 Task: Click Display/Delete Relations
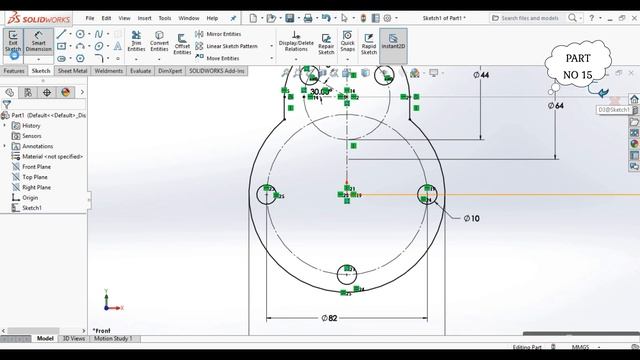pos(296,41)
